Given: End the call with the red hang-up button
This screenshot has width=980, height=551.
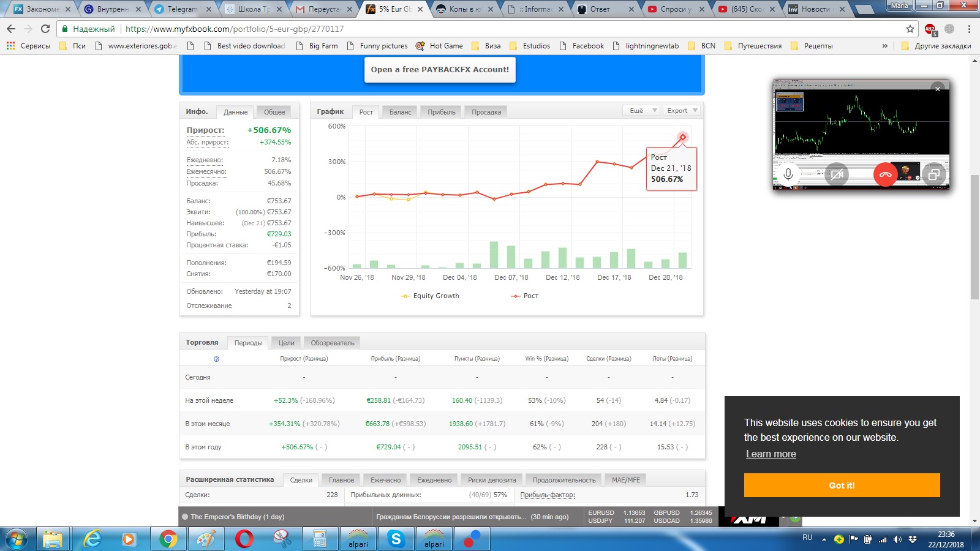Looking at the screenshot, I should 885,174.
